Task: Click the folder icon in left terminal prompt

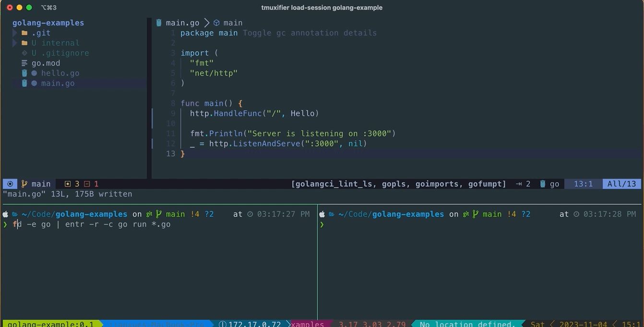Action: tap(15, 214)
